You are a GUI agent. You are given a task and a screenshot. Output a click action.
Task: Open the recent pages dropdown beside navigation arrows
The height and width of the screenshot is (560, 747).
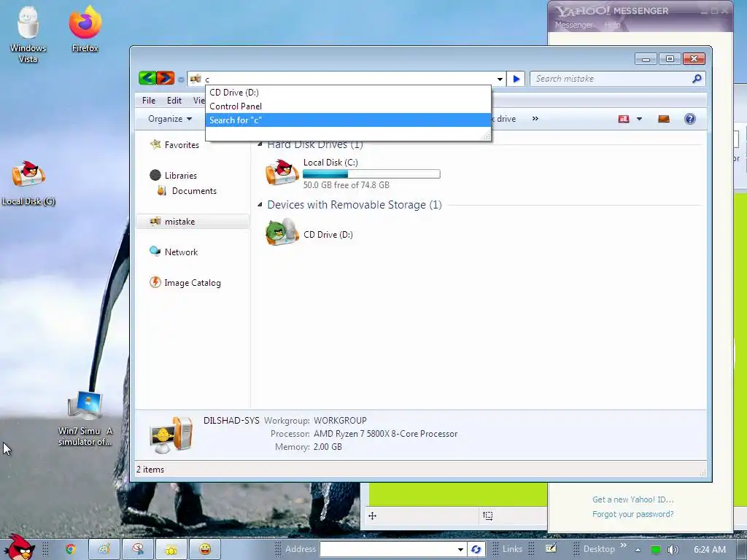pyautogui.click(x=181, y=79)
